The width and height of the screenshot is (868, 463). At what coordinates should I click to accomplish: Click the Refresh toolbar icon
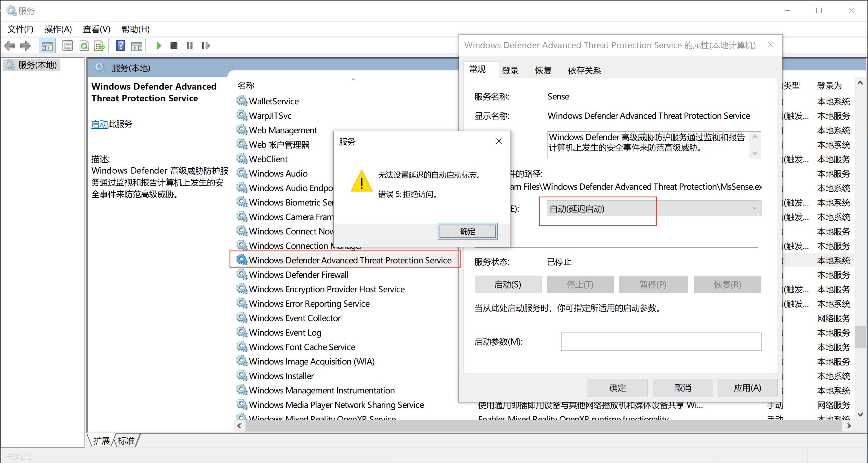tap(84, 46)
